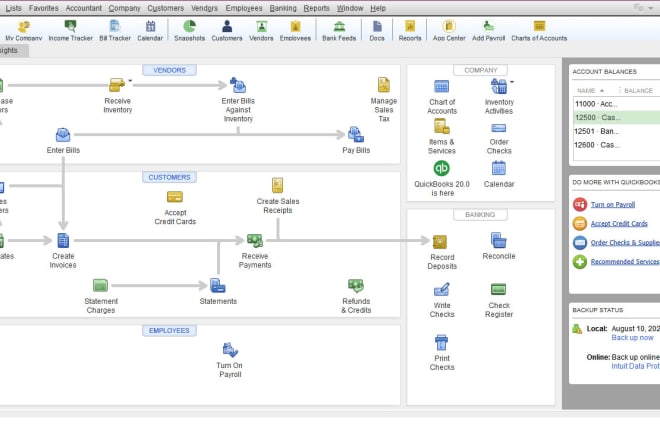The height and width of the screenshot is (440, 660).
Task: Open Vendors toolbar icon
Action: [x=261, y=31]
